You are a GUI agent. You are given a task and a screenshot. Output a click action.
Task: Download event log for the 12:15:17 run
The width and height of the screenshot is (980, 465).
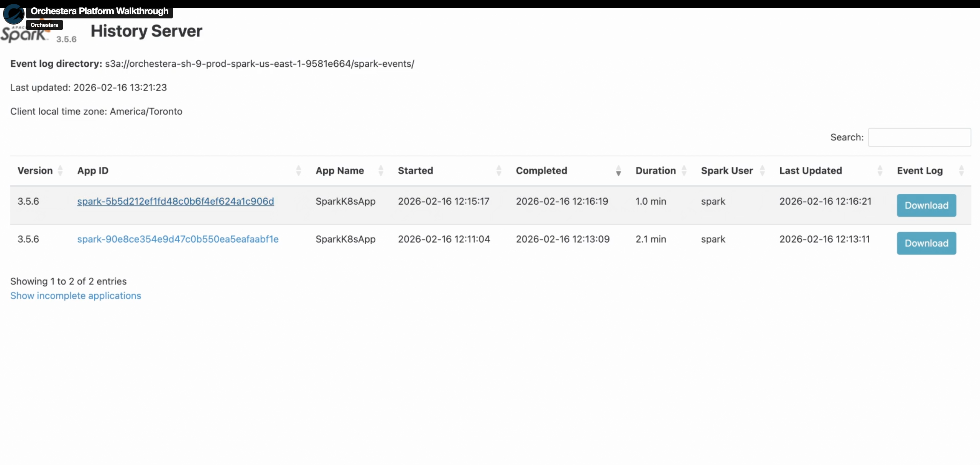(926, 205)
